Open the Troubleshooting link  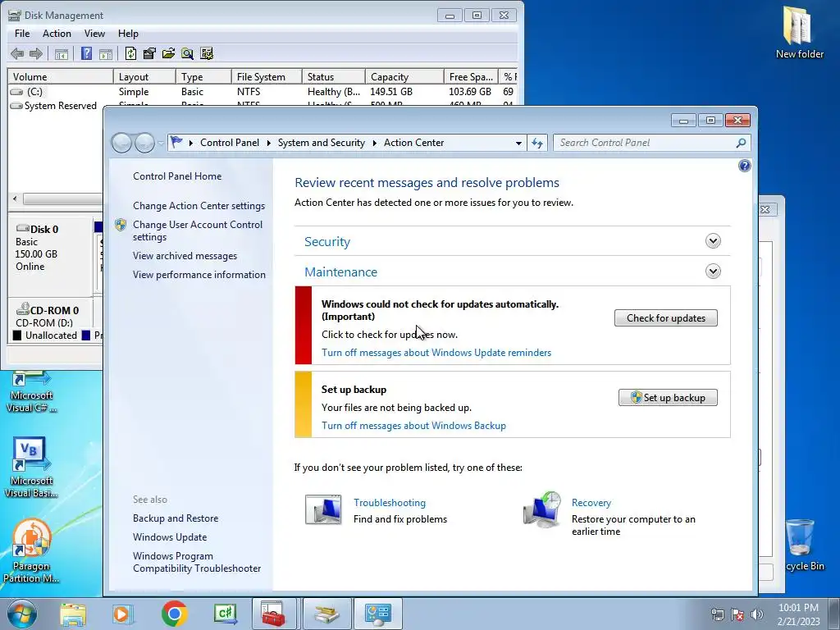pyautogui.click(x=390, y=503)
